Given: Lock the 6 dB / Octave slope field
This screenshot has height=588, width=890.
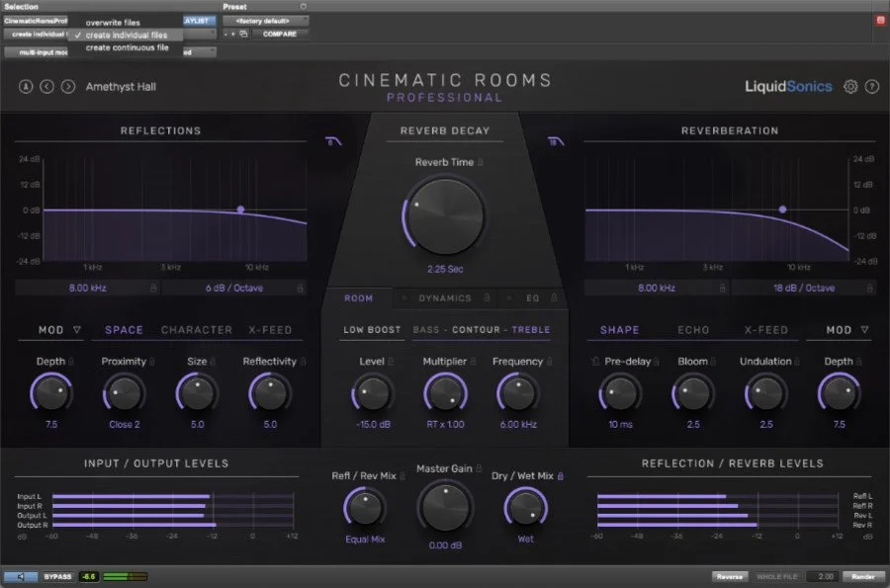Looking at the screenshot, I should (300, 288).
